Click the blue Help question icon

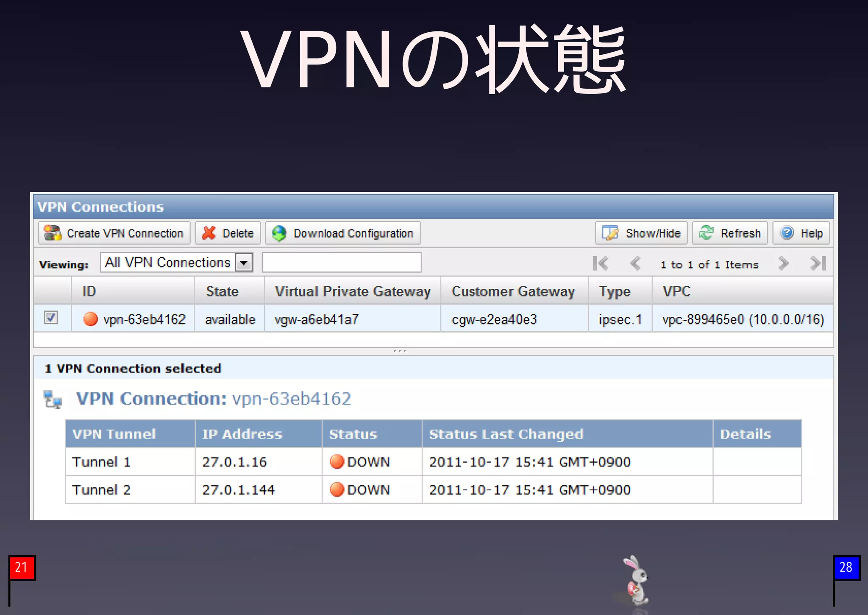tap(787, 233)
